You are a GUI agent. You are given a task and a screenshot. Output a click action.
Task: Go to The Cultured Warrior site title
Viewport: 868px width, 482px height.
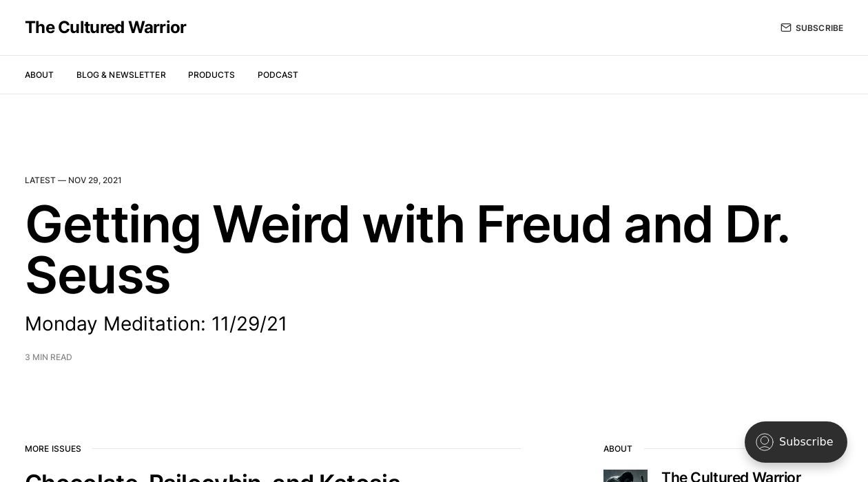tap(105, 28)
